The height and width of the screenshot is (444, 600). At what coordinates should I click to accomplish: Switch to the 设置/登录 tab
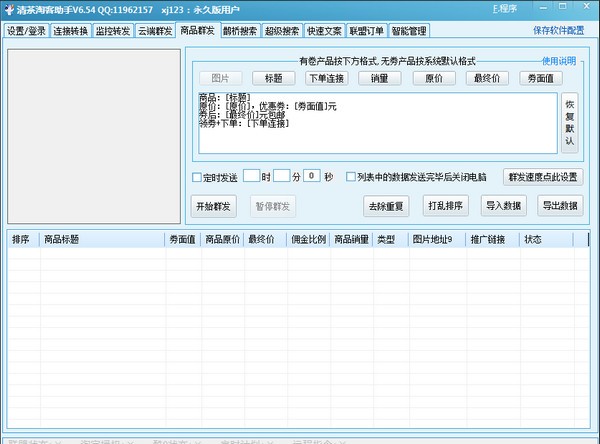(27, 31)
